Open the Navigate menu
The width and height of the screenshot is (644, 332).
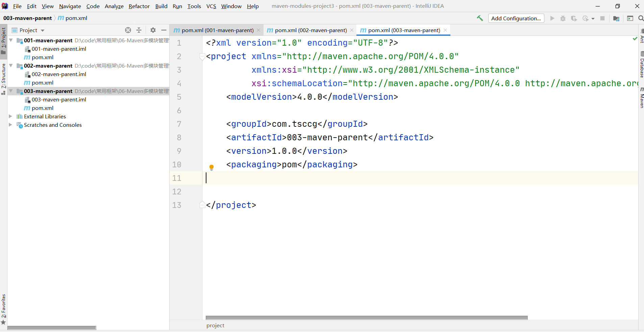tap(70, 6)
